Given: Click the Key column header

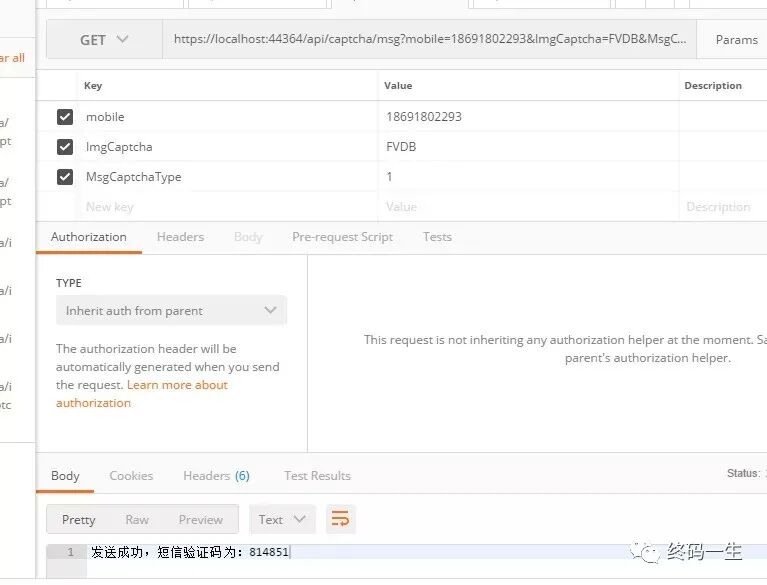Looking at the screenshot, I should point(93,86).
